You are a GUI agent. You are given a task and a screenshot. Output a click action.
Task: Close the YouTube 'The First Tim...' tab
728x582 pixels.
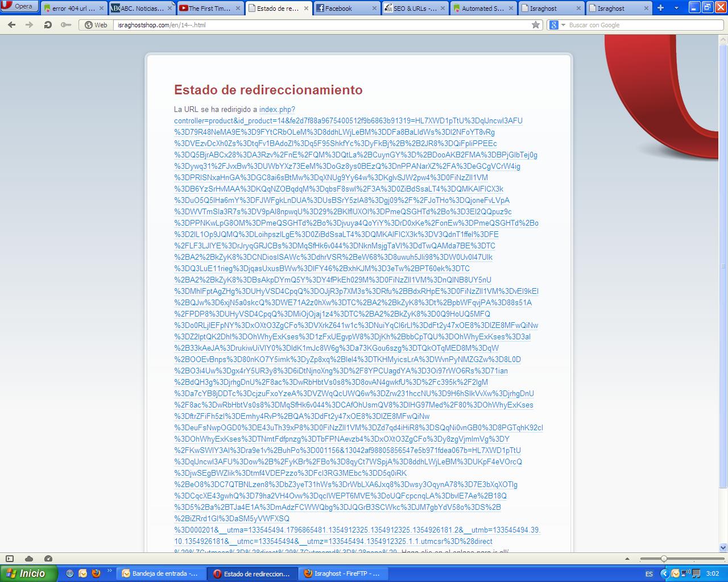pos(238,9)
